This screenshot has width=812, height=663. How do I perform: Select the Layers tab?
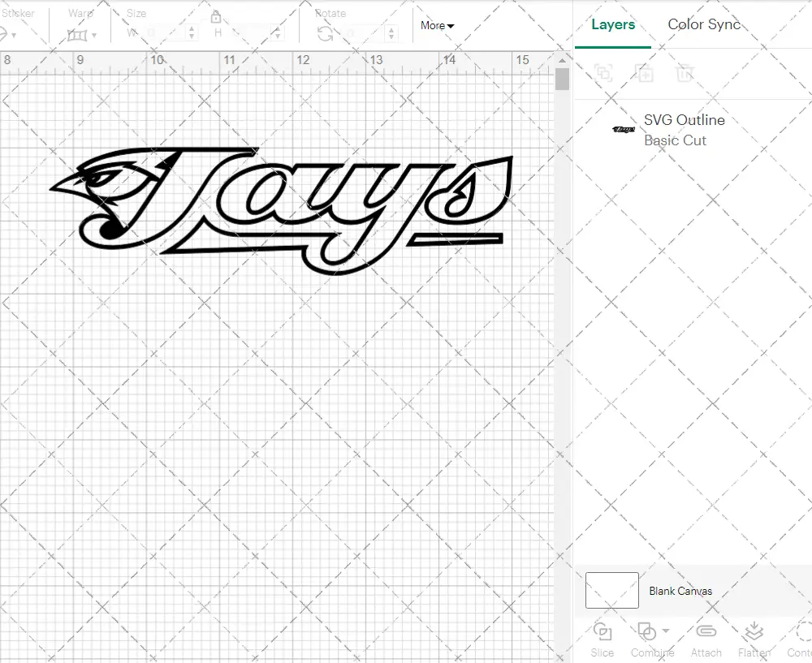pos(612,24)
